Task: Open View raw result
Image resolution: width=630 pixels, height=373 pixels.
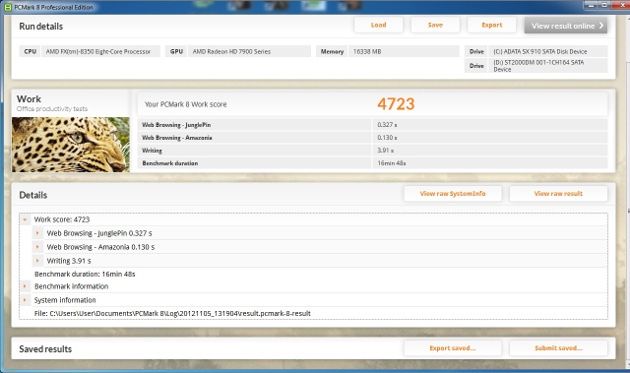Action: point(558,194)
